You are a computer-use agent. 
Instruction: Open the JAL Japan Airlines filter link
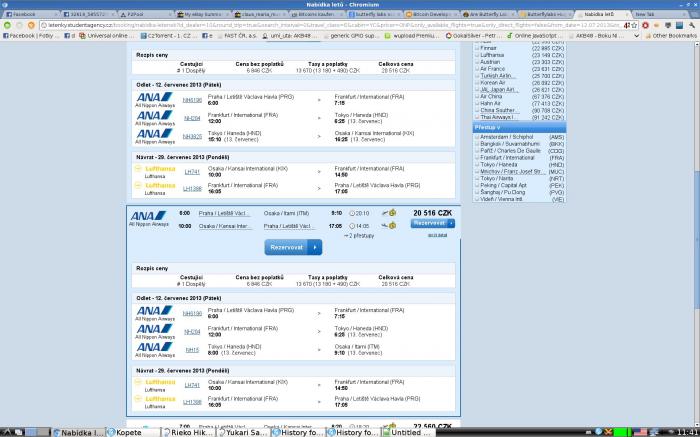click(499, 90)
